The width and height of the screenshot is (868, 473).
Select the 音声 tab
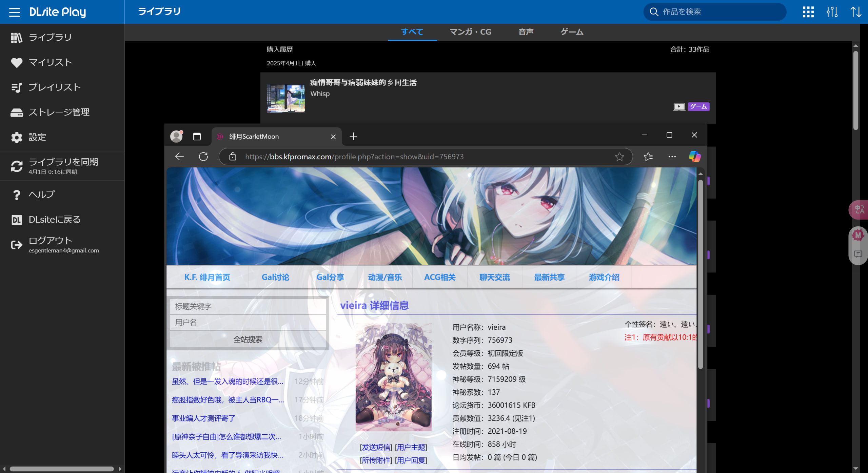tap(526, 32)
